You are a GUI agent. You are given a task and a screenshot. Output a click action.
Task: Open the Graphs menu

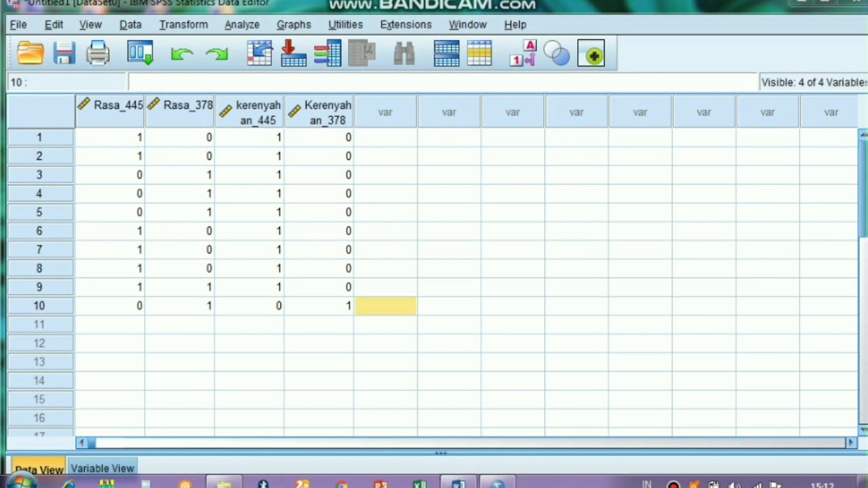294,24
